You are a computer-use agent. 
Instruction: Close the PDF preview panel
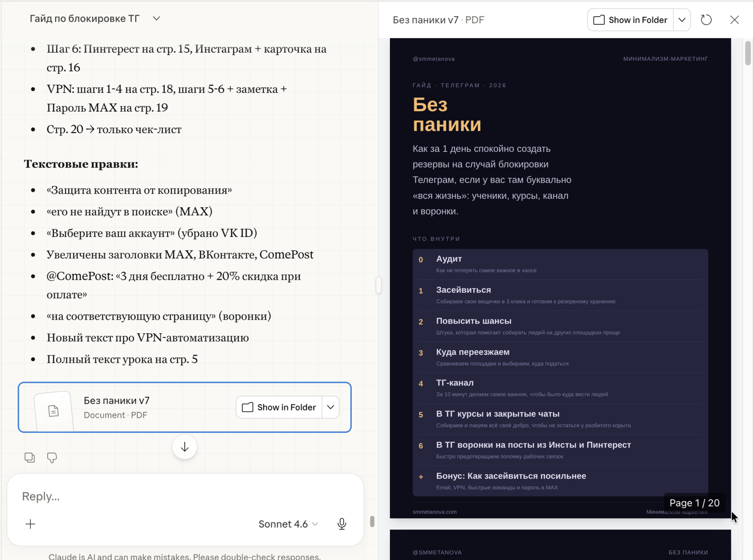click(734, 20)
